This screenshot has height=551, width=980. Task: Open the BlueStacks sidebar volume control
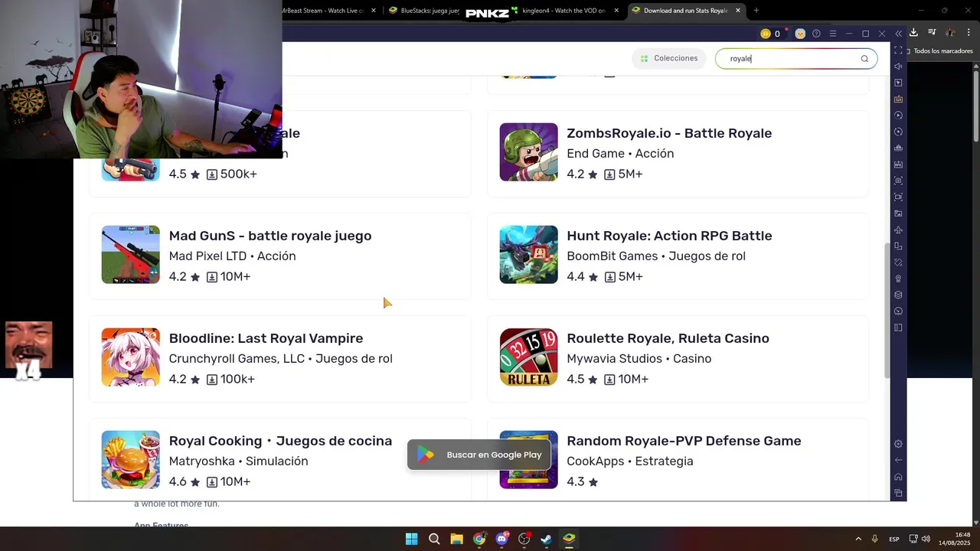898,67
